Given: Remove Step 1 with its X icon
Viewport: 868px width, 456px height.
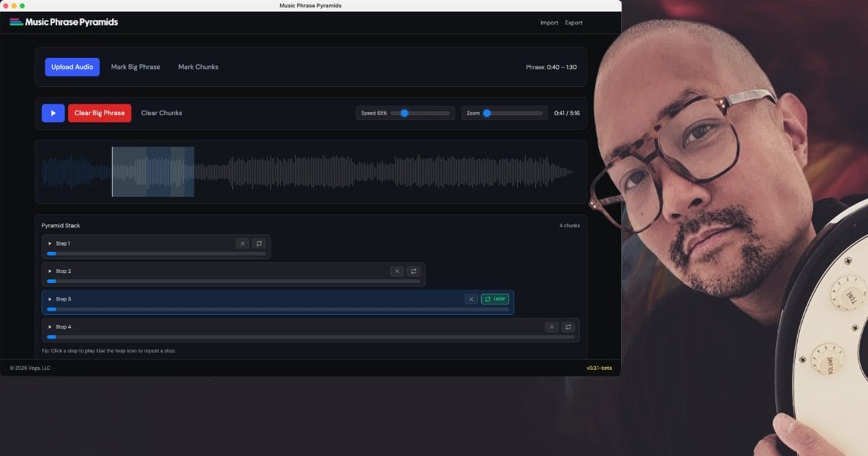Looking at the screenshot, I should point(242,243).
